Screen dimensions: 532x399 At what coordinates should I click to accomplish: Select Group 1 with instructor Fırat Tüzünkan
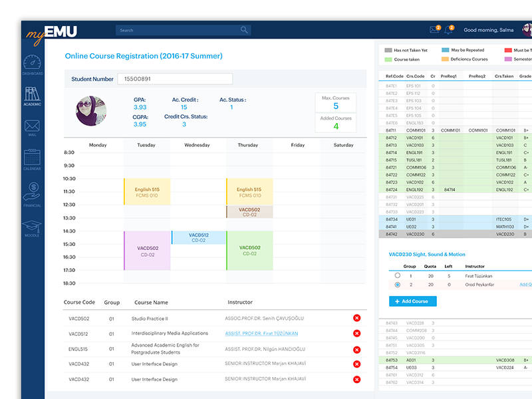click(398, 275)
